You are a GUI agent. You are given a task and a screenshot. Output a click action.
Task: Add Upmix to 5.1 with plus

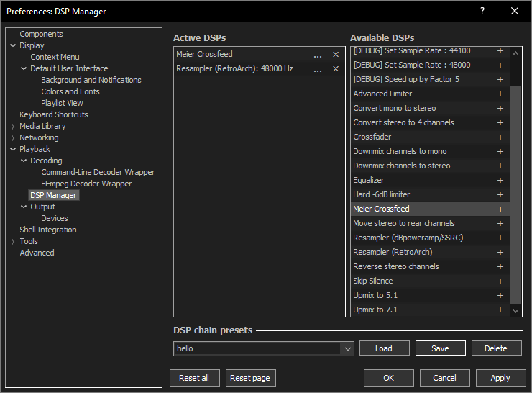(x=500, y=295)
